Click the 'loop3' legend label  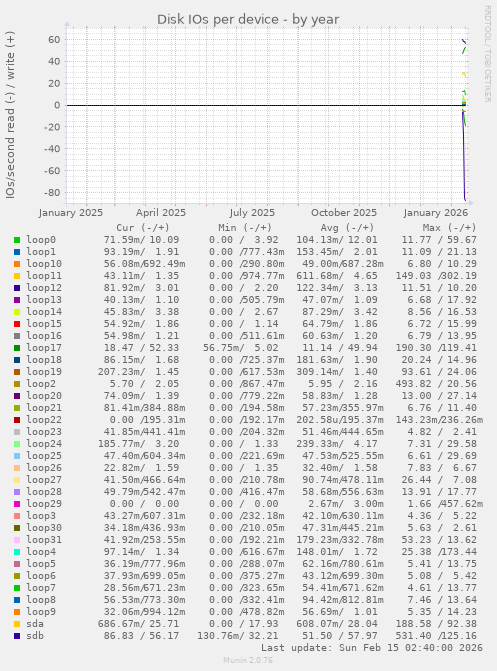(x=41, y=516)
